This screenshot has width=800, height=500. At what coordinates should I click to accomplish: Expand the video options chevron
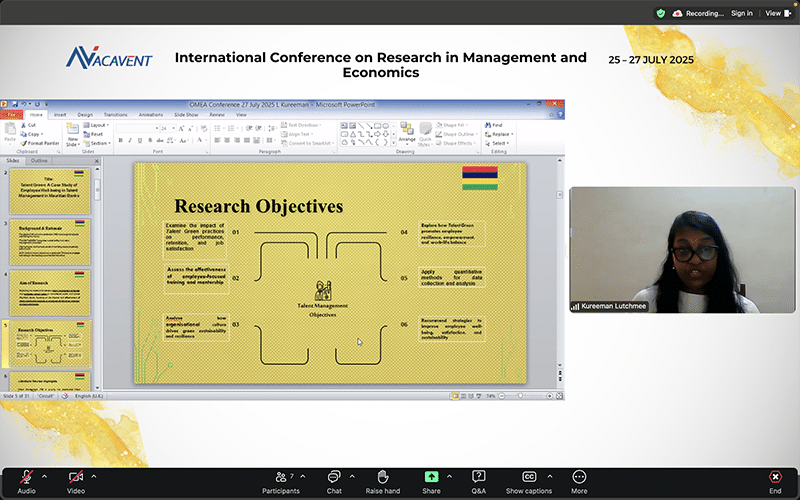(94, 476)
